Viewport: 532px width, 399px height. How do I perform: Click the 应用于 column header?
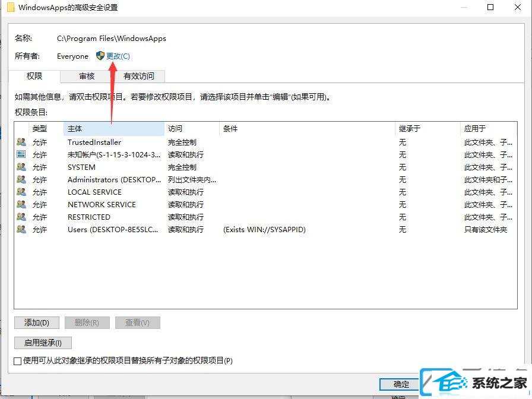(489, 129)
